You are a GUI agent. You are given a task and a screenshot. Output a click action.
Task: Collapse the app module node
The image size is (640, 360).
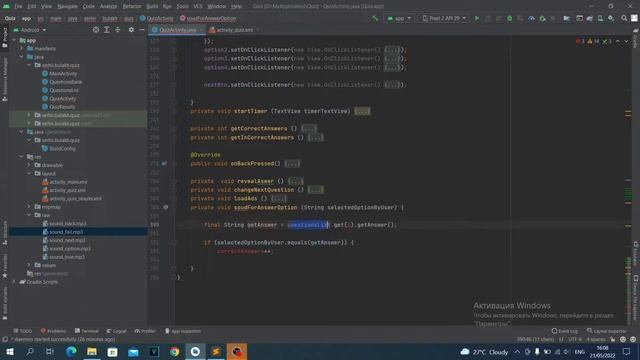[14, 40]
